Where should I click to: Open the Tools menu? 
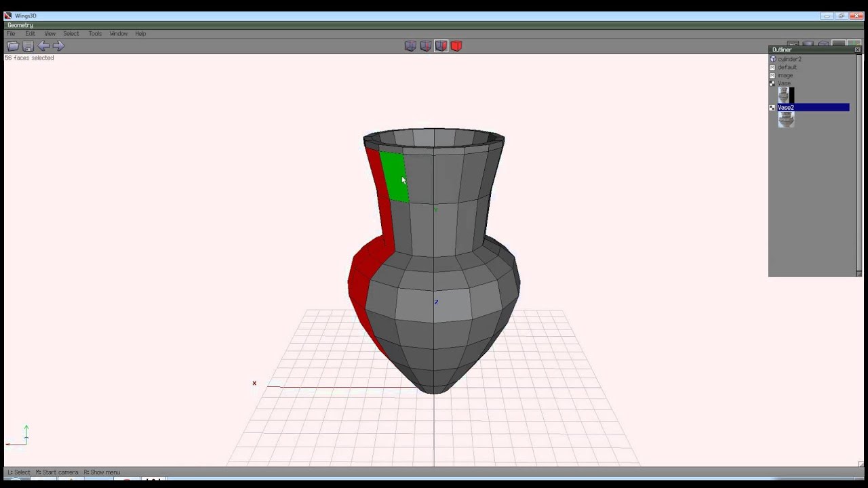point(95,33)
